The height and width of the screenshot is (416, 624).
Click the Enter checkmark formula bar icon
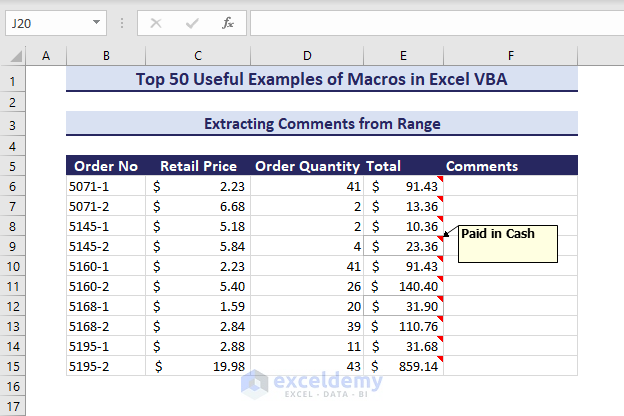click(x=191, y=22)
